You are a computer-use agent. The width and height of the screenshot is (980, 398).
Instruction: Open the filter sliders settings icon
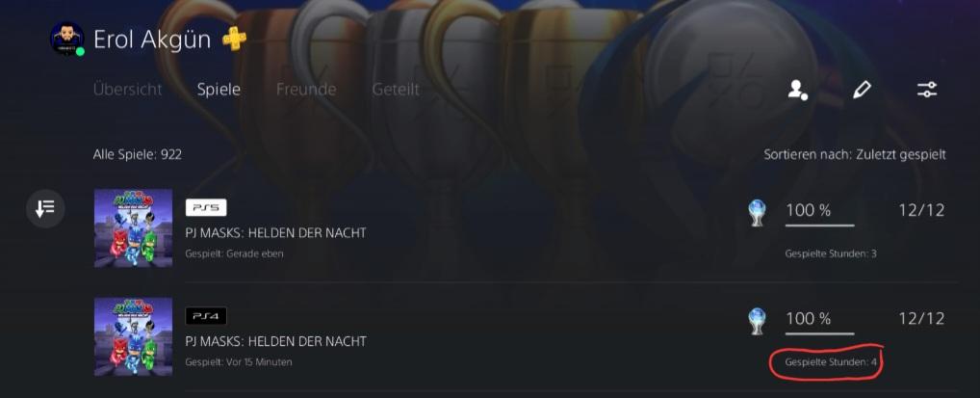pyautogui.click(x=927, y=90)
